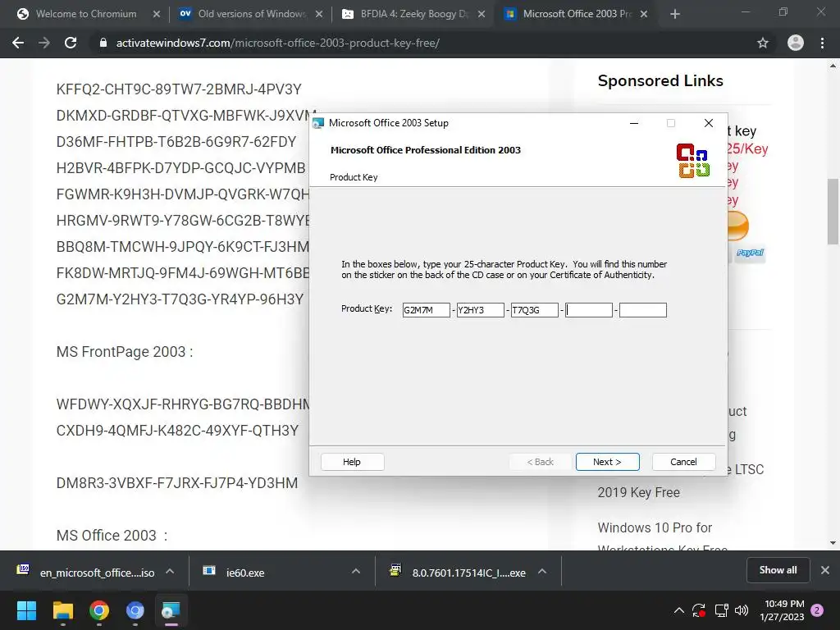Open the Chromium three-dot menu
Screen dimensions: 840x630
[x=822, y=43]
